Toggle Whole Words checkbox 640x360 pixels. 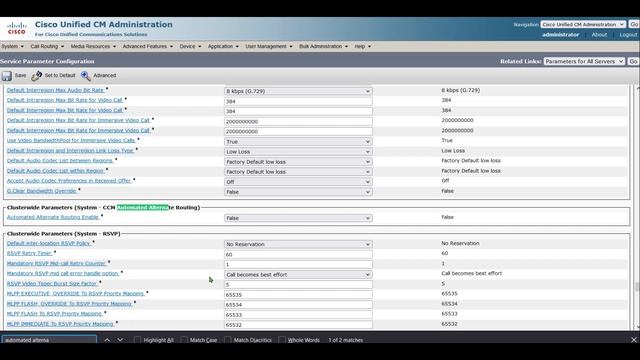[282, 340]
